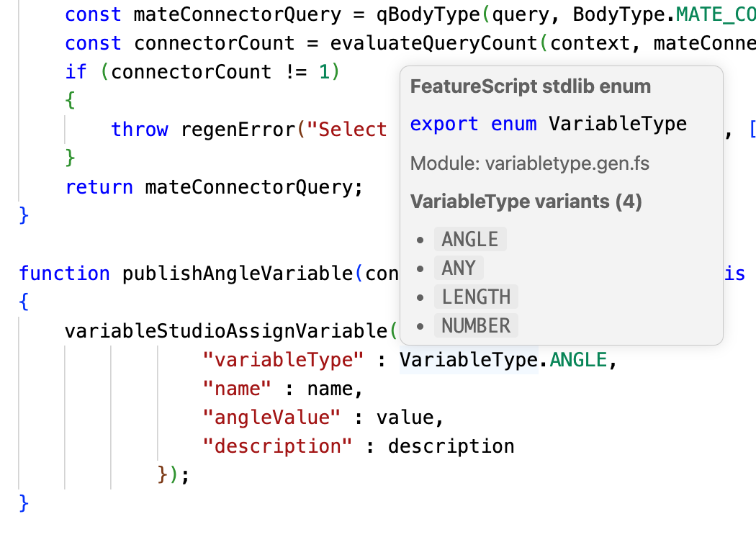Click 'export enum VariableType' signature in the tooltip
Screen dimensions: 756x537
(548, 125)
